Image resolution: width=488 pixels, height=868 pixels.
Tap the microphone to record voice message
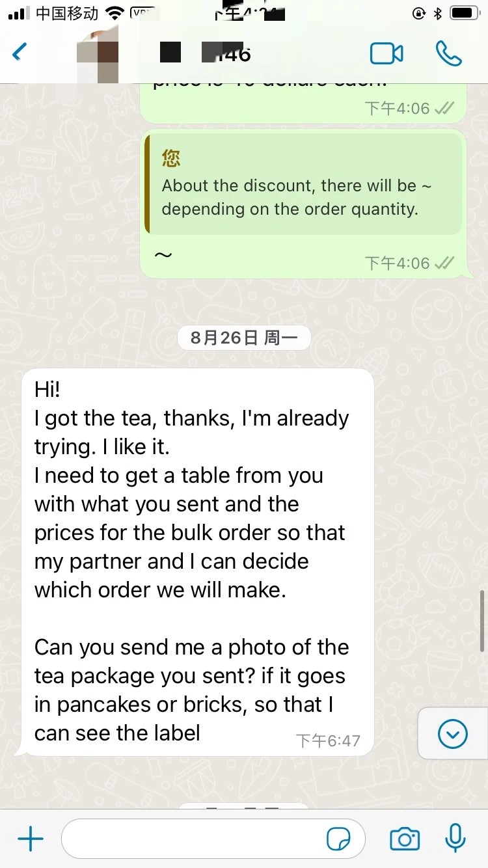tap(455, 838)
